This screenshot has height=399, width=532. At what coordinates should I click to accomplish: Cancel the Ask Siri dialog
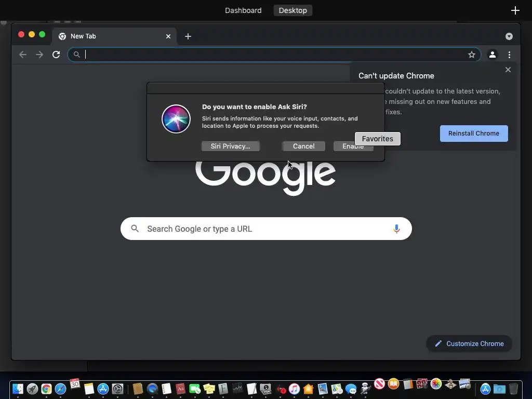tap(303, 146)
